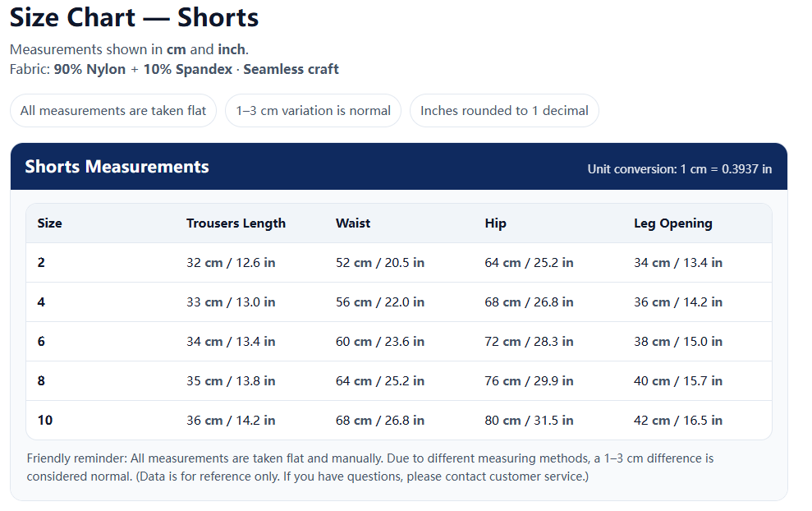Viewport: 812px width, 511px height.
Task: Click the 'Inches rounded to 1 decimal' chip
Action: [x=504, y=111]
